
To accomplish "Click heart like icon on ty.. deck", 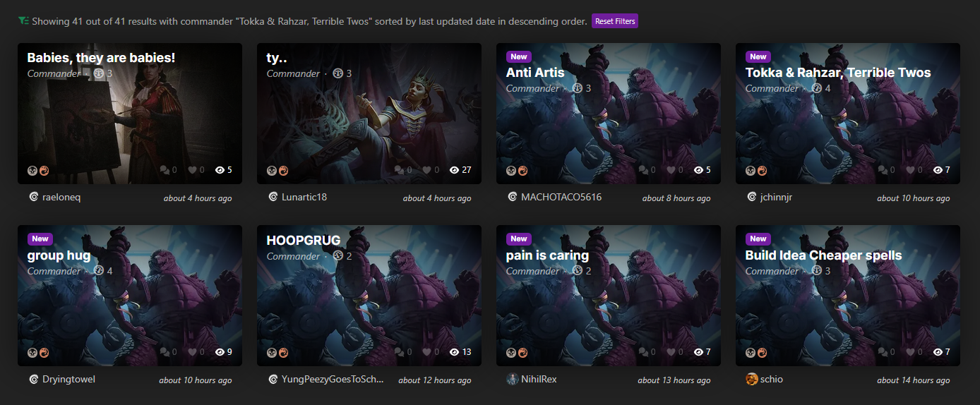I will [x=431, y=170].
